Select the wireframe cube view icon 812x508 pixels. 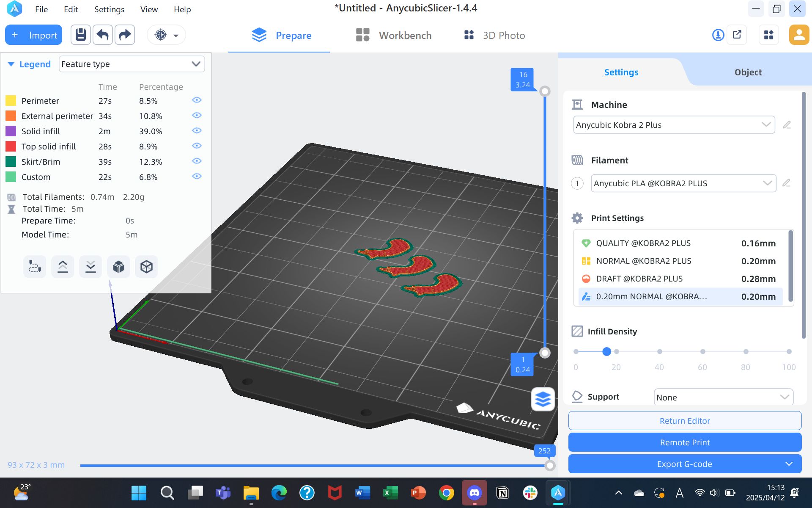click(146, 267)
